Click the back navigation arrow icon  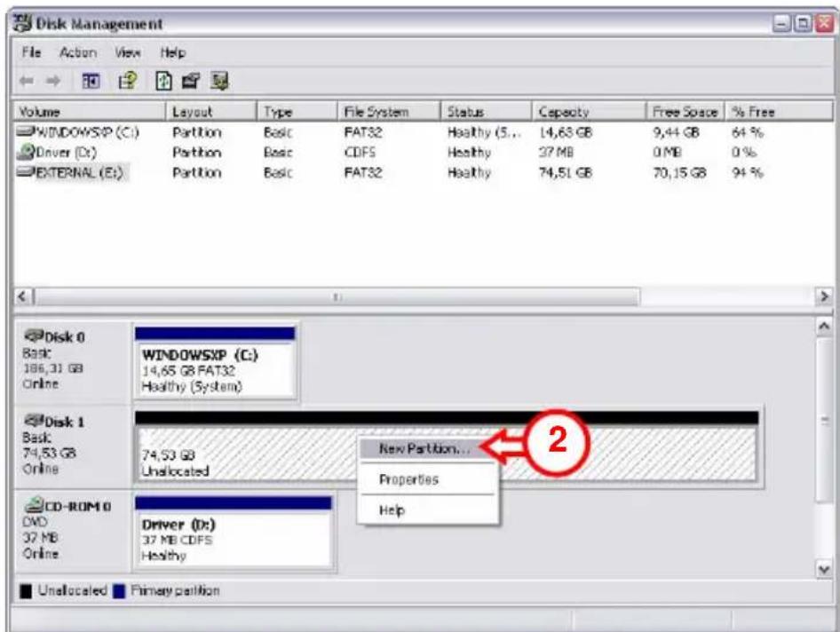pos(27,78)
